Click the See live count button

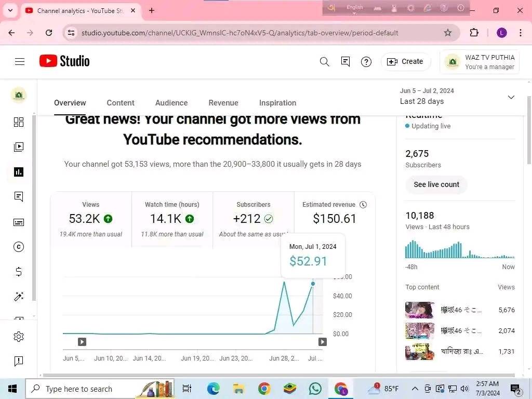tap(436, 184)
